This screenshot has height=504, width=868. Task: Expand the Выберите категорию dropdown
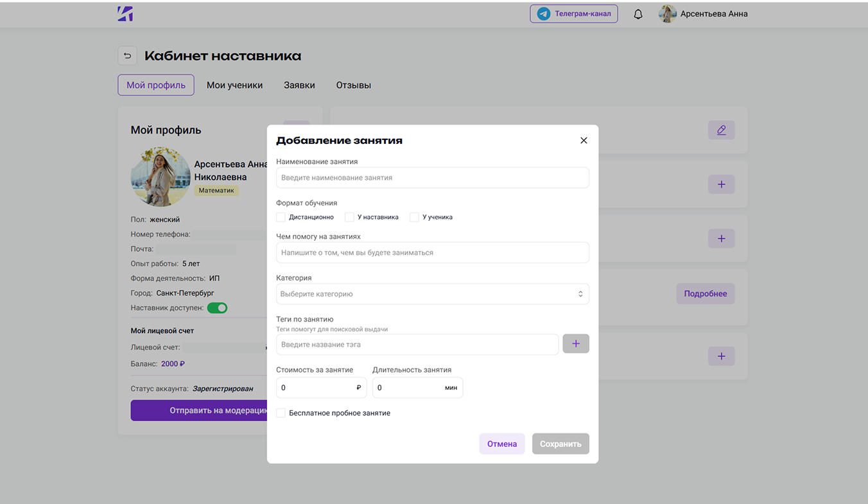(432, 294)
